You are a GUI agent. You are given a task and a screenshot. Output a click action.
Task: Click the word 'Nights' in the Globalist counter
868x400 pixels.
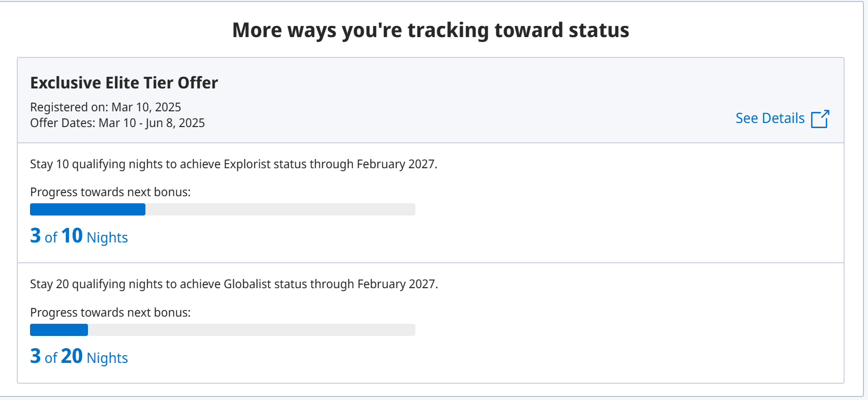[x=107, y=358]
